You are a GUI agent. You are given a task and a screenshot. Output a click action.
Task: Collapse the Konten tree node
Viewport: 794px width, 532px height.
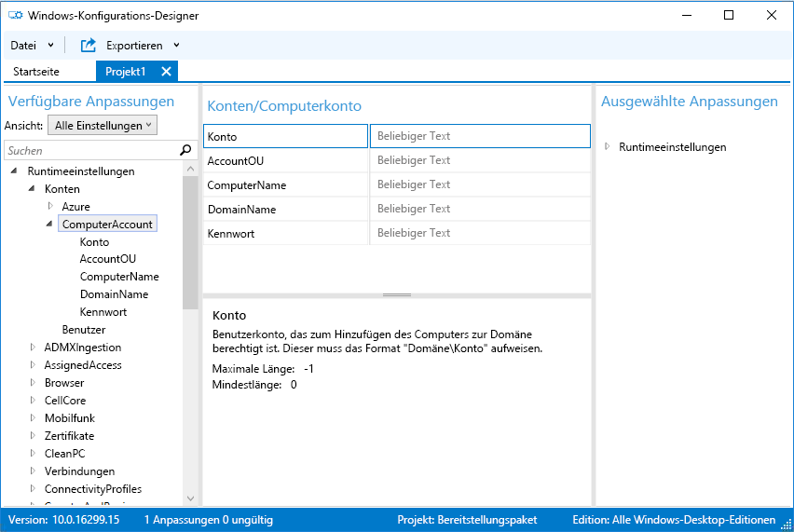[x=32, y=188]
